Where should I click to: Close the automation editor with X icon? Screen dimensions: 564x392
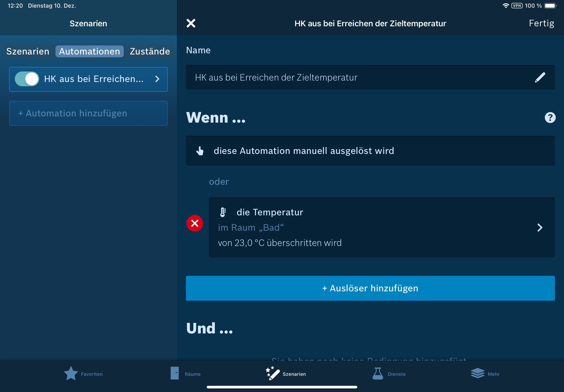191,23
